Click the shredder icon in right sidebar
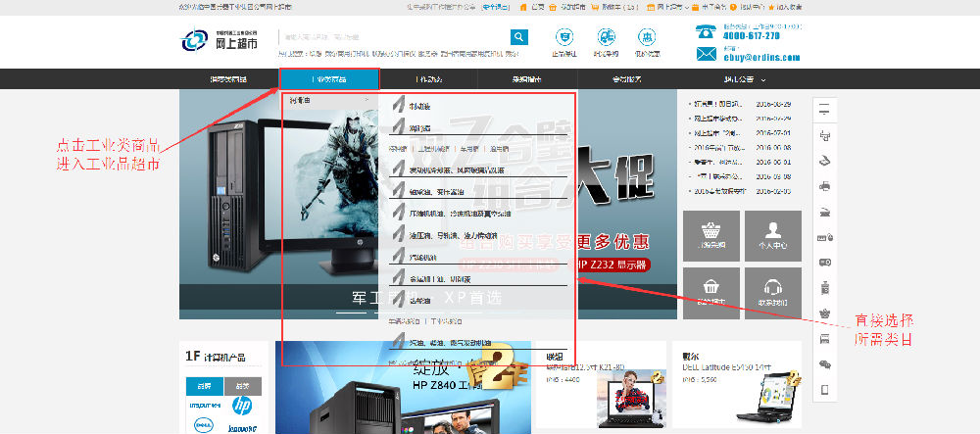The width and height of the screenshot is (980, 434). (x=824, y=288)
